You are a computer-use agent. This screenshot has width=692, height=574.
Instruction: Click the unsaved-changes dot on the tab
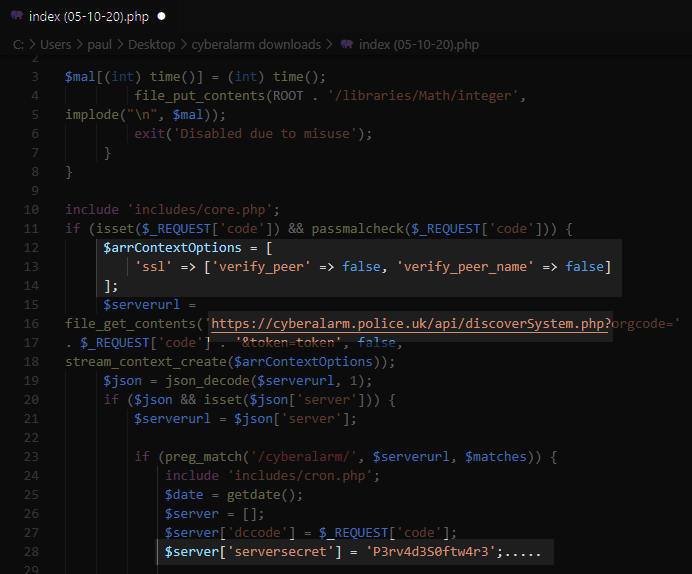click(162, 17)
